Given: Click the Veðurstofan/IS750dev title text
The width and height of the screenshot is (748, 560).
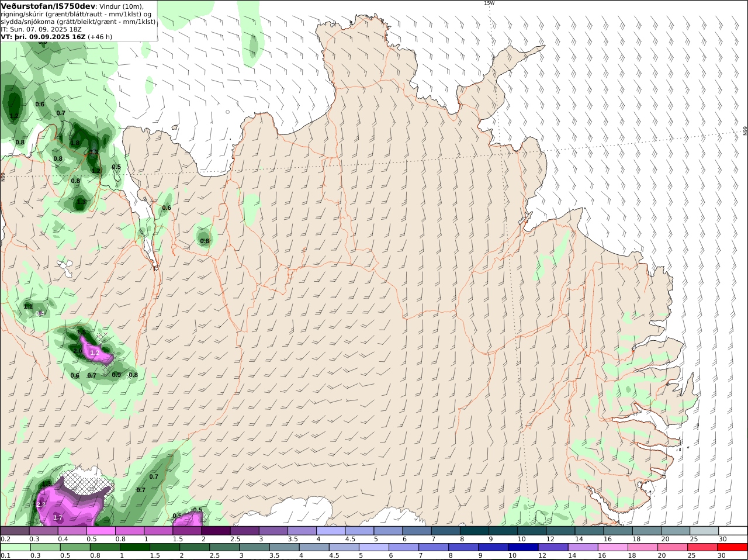Looking at the screenshot, I should coord(48,6).
